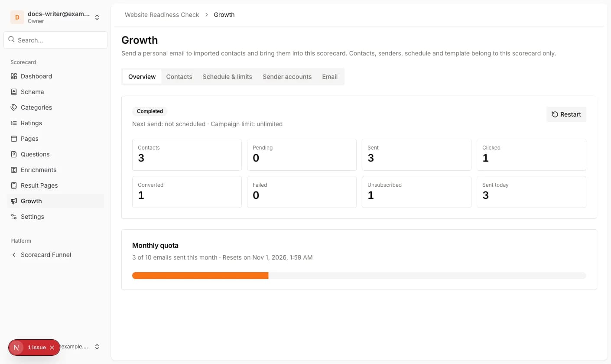
Task: Click the Clicked stat card
Action: pos(531,155)
